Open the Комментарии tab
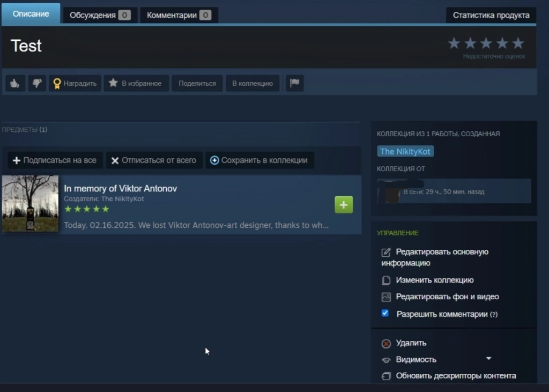549x392 pixels. (x=179, y=15)
